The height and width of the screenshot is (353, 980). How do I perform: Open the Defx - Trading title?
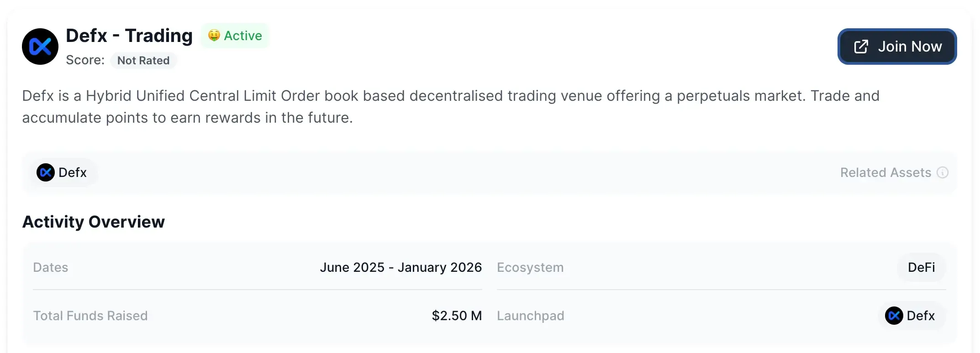tap(129, 36)
